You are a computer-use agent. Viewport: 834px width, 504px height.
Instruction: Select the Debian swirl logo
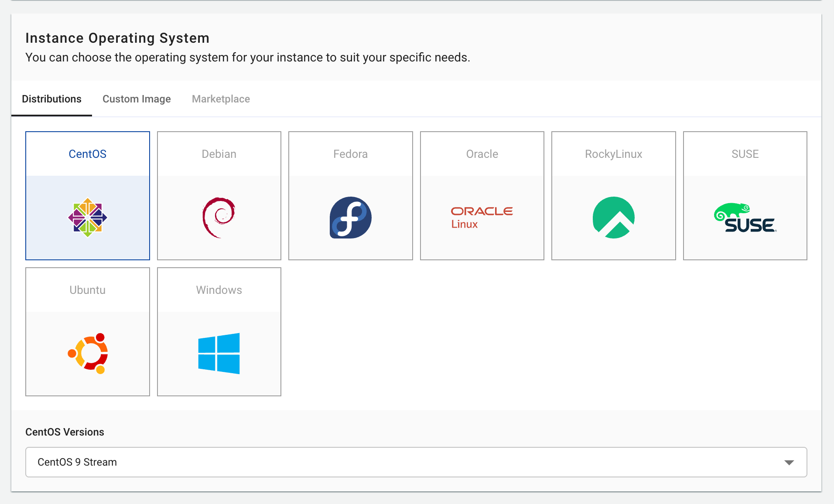tap(219, 218)
